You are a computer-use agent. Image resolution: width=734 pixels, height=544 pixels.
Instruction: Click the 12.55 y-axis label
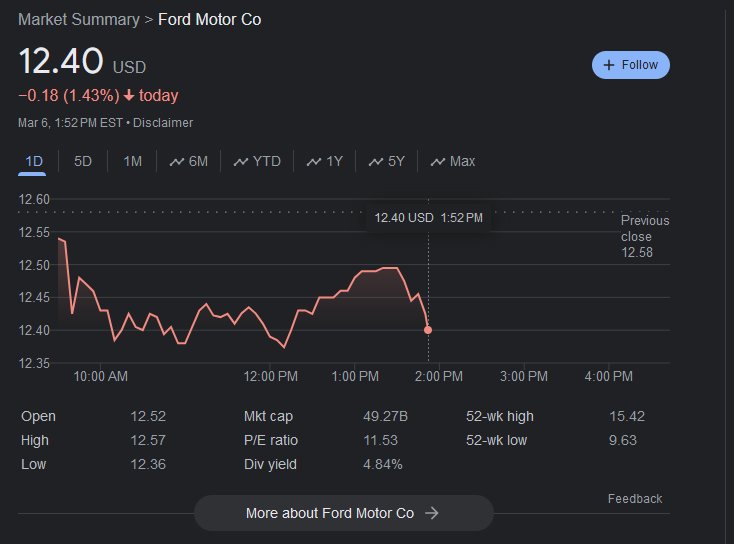click(x=34, y=232)
